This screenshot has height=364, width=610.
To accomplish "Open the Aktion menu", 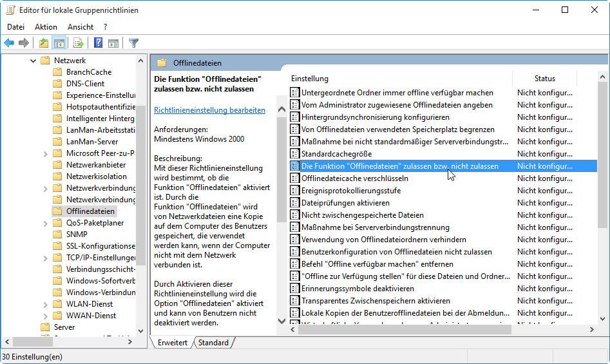I will tap(46, 27).
